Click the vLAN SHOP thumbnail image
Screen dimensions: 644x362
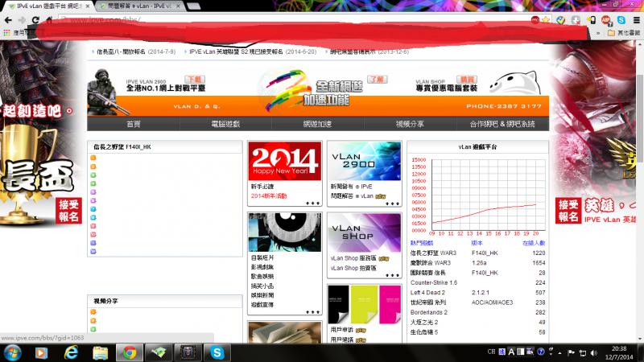click(365, 232)
